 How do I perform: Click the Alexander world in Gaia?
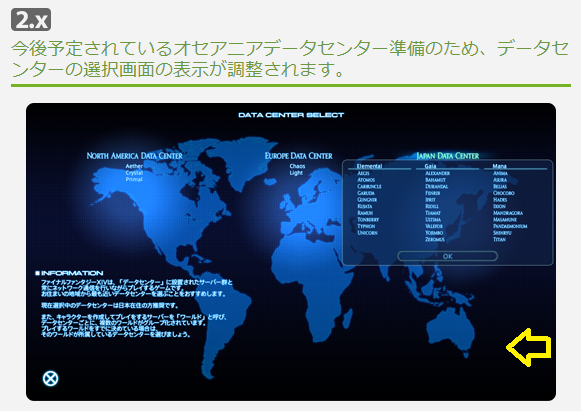click(x=438, y=173)
